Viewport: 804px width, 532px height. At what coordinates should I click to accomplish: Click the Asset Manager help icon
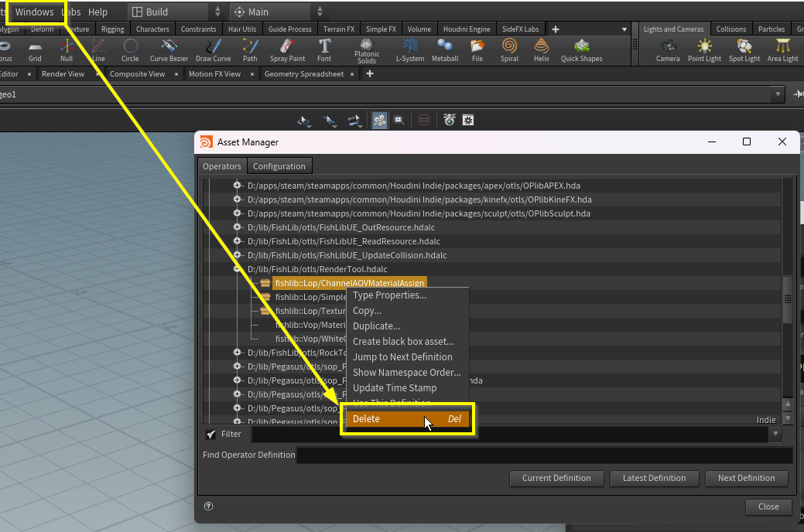pos(208,506)
